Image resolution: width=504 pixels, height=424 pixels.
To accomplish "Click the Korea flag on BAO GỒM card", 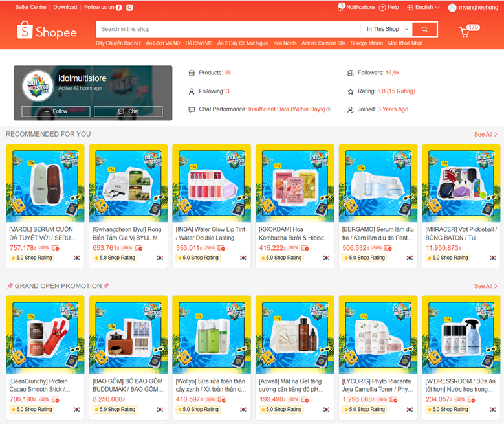I will (x=160, y=410).
